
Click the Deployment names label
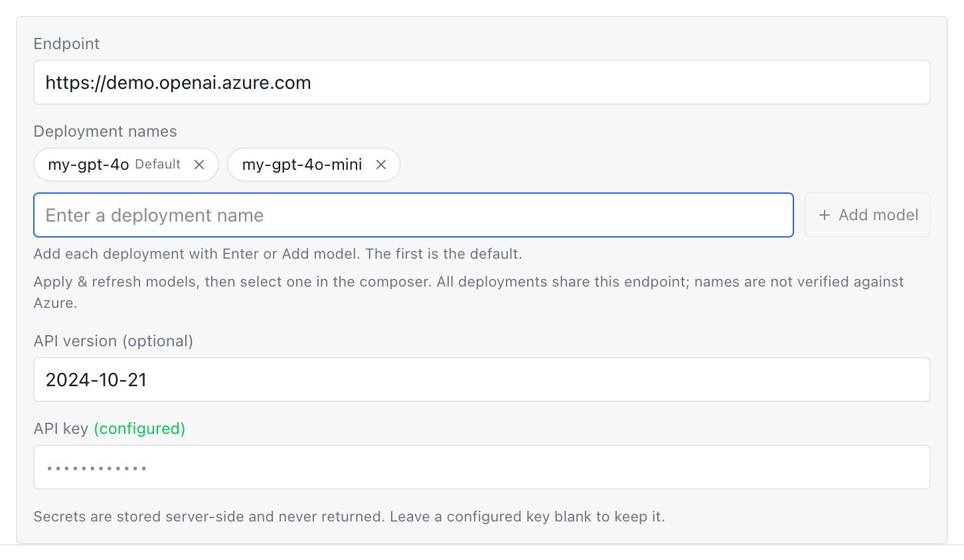click(x=106, y=131)
